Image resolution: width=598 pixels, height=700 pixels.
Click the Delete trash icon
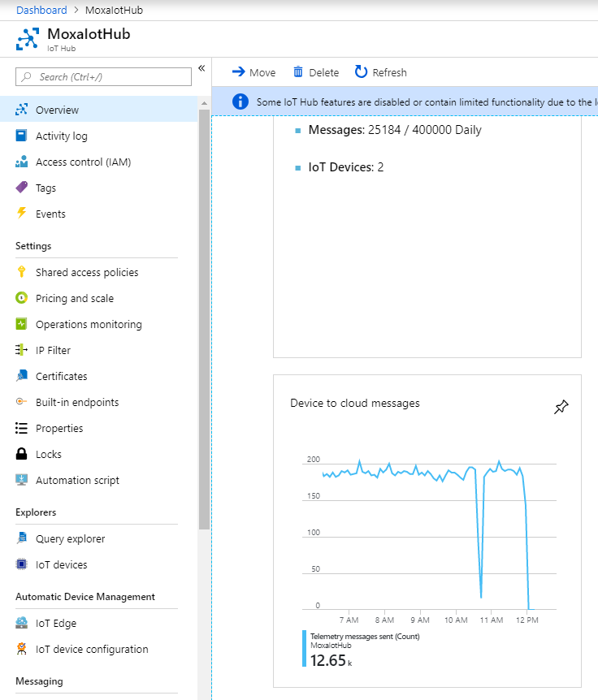pos(298,72)
